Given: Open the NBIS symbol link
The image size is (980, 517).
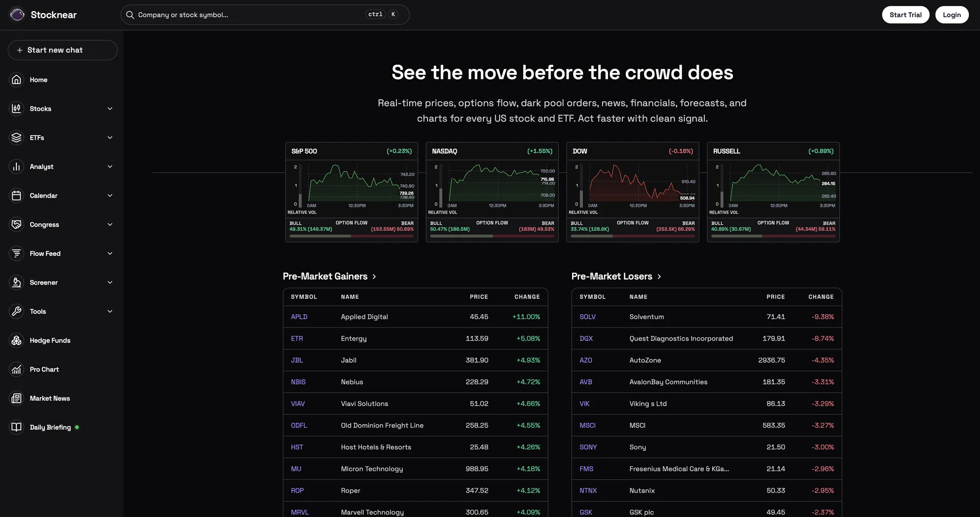Looking at the screenshot, I should click(x=298, y=382).
